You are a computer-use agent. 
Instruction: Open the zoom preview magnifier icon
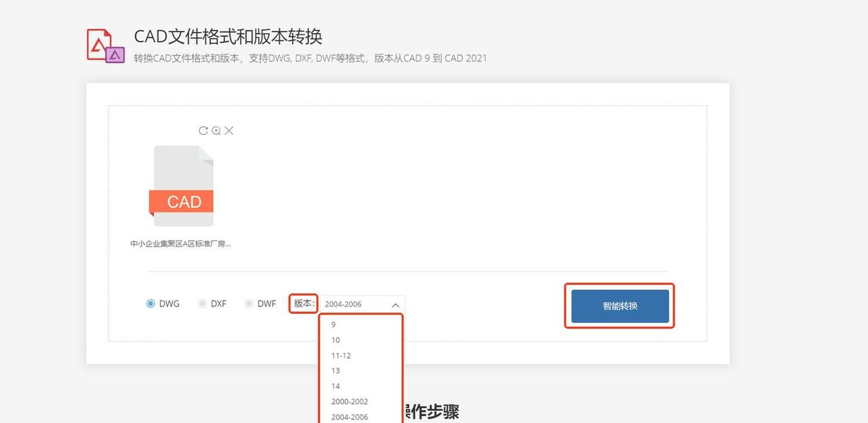coord(216,130)
